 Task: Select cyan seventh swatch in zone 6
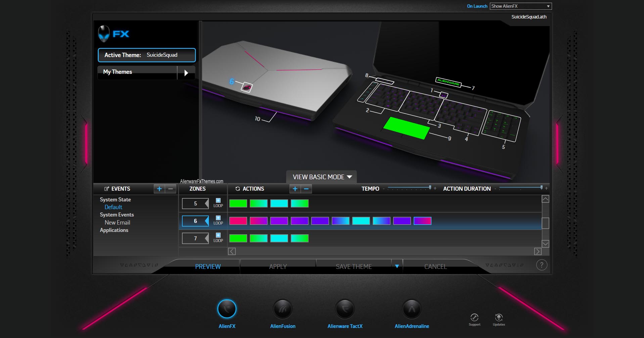pyautogui.click(x=361, y=221)
